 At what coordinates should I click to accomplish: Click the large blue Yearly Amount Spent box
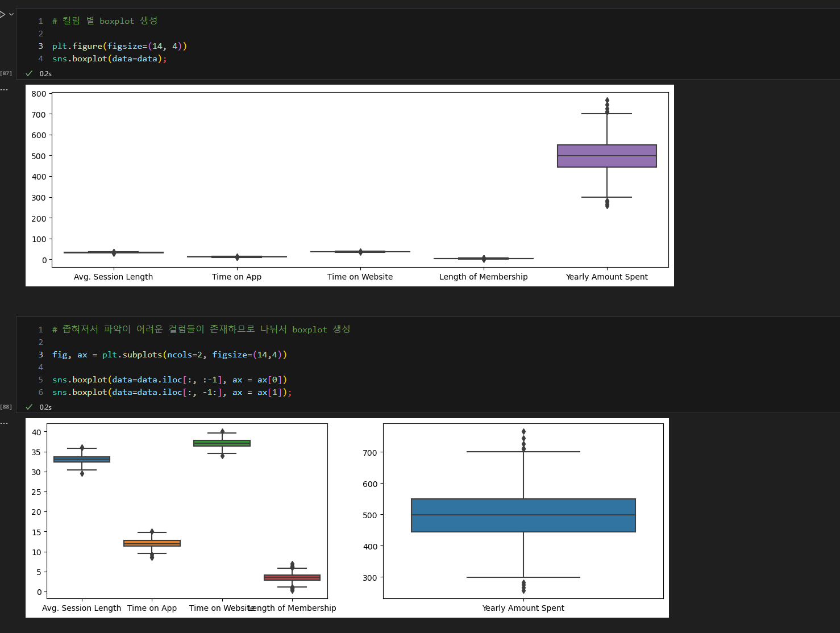tap(523, 515)
